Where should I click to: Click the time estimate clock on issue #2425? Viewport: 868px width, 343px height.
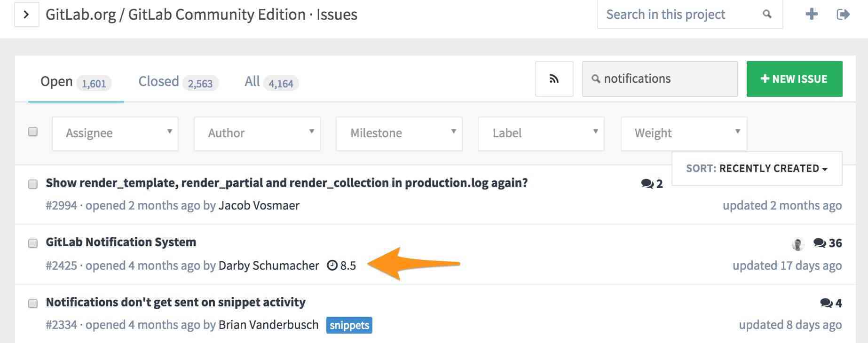coord(333,265)
